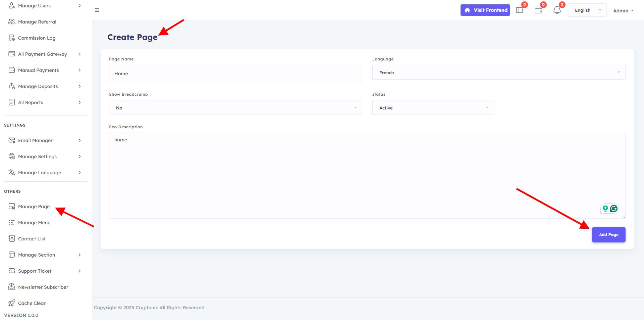
Task: Expand the Manage Settings chevron
Action: tap(79, 156)
